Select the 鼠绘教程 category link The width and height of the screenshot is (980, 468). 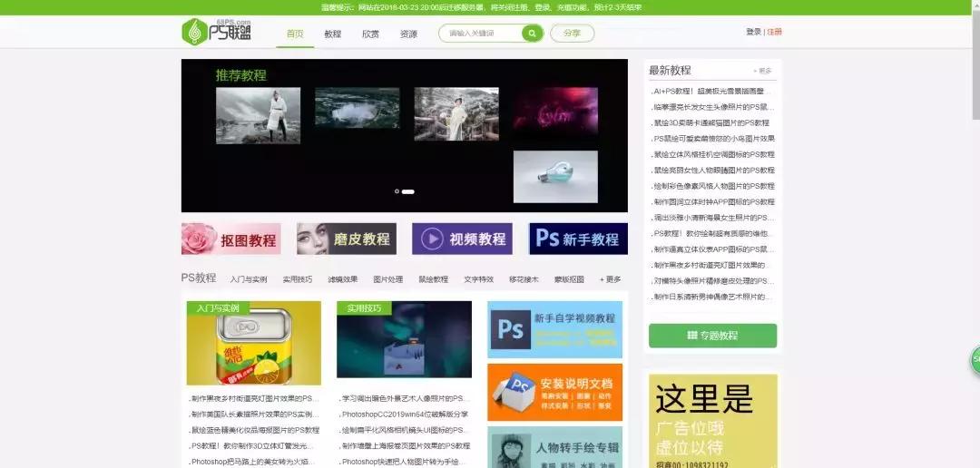tap(433, 279)
